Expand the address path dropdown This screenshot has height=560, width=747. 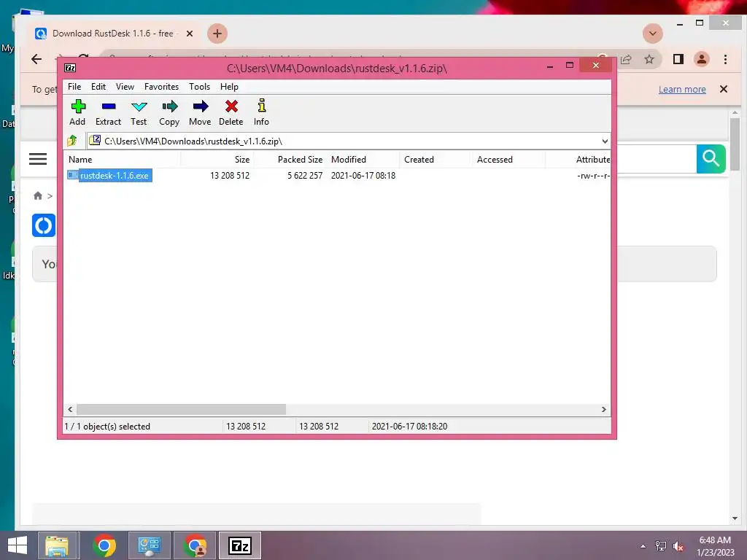[605, 141]
